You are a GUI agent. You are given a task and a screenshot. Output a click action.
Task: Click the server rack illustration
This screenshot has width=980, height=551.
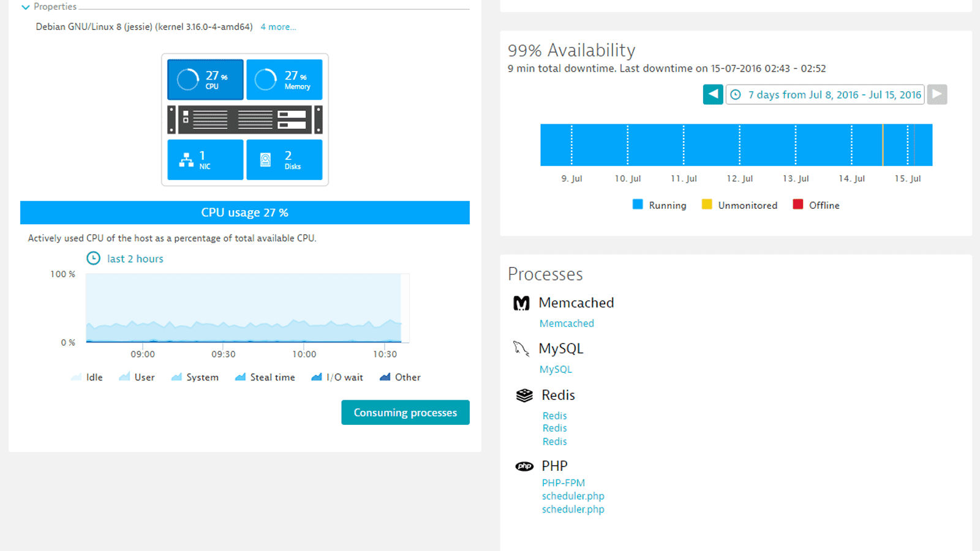click(x=245, y=119)
